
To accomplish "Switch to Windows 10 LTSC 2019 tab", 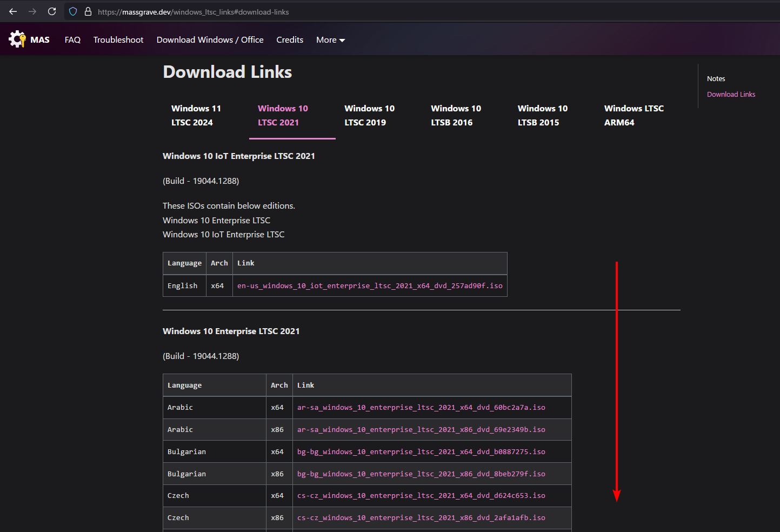I will click(378, 116).
